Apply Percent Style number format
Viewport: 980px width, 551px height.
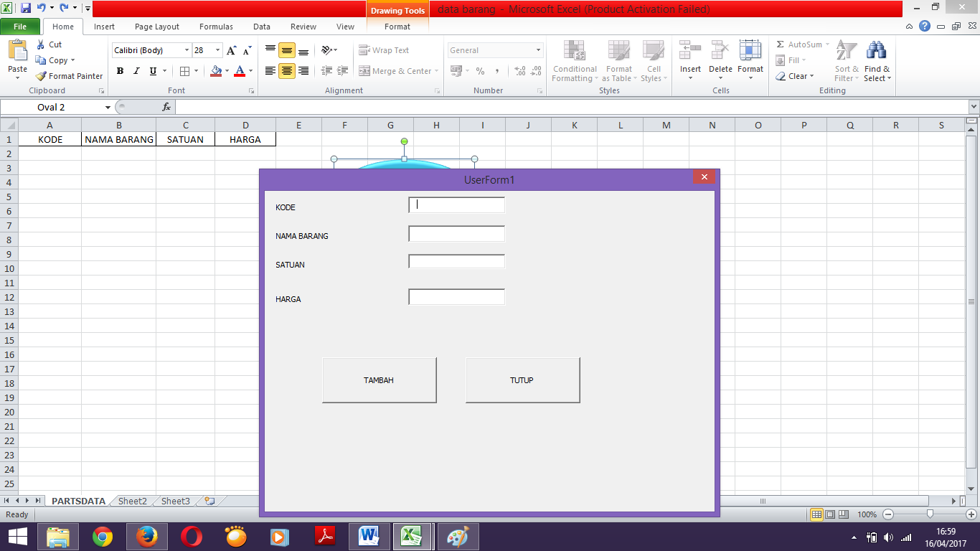[x=479, y=71]
